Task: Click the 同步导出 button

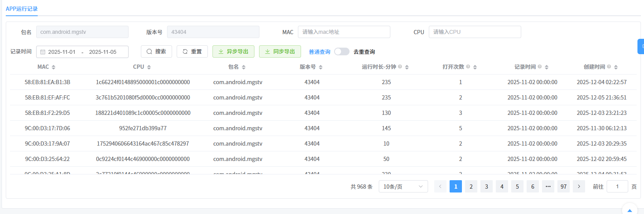Action: 280,51
